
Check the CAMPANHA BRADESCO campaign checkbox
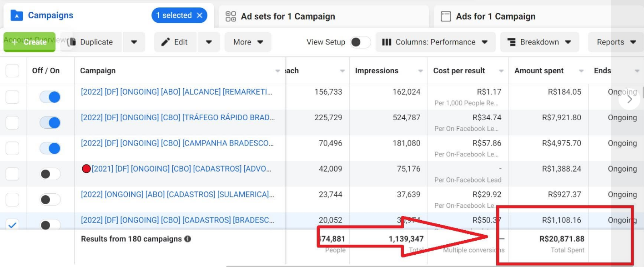pos(12,148)
